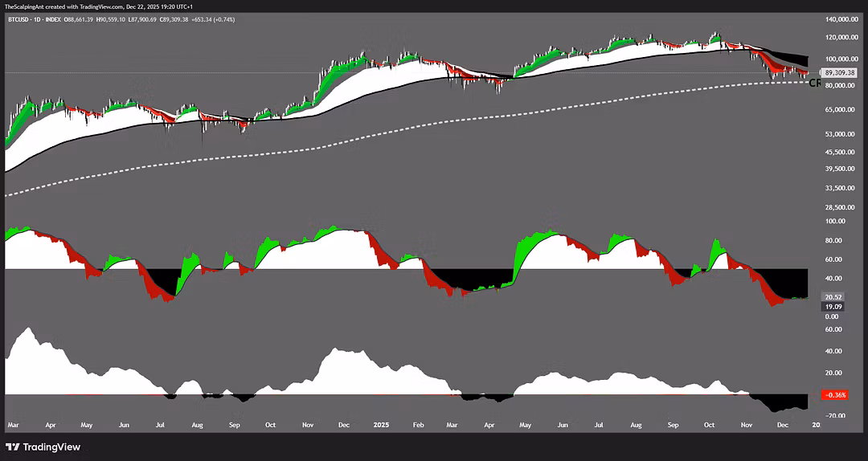Click the TradingView logo icon
868x461 pixels.
pyautogui.click(x=14, y=447)
